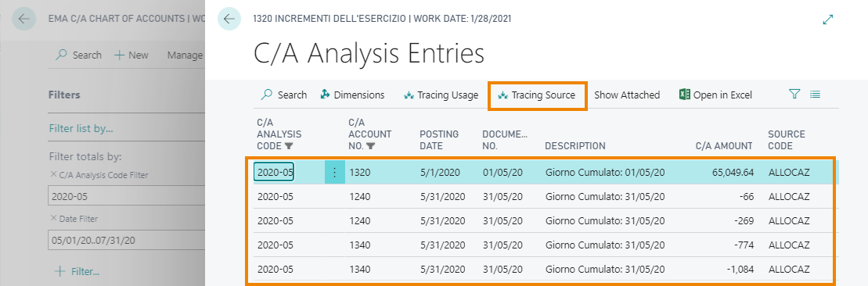Toggle the list view layout icon
Image resolution: width=868 pixels, height=286 pixels.
click(x=815, y=95)
